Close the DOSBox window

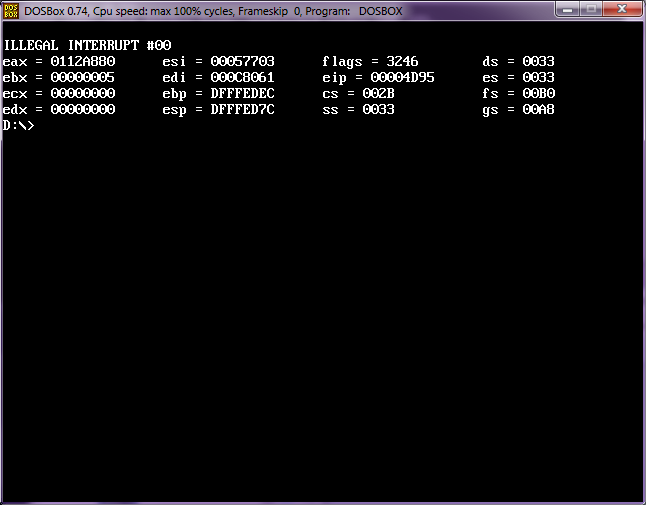[x=622, y=9]
